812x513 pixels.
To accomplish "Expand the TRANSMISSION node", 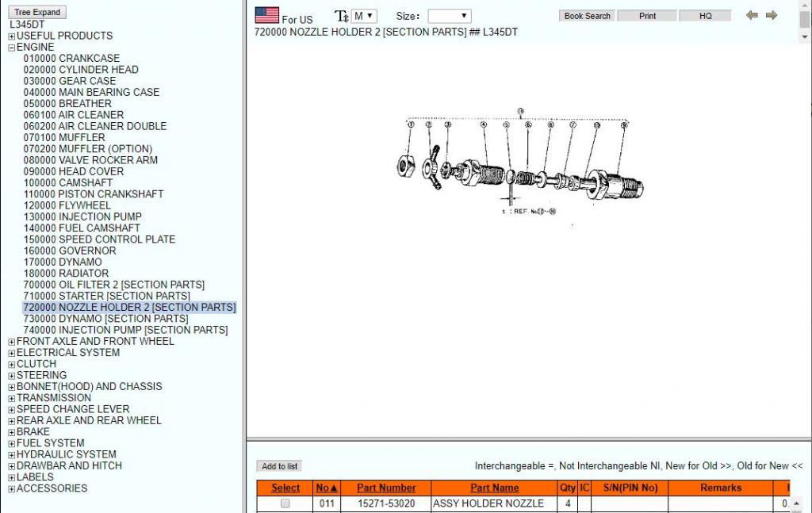I will (x=11, y=399).
